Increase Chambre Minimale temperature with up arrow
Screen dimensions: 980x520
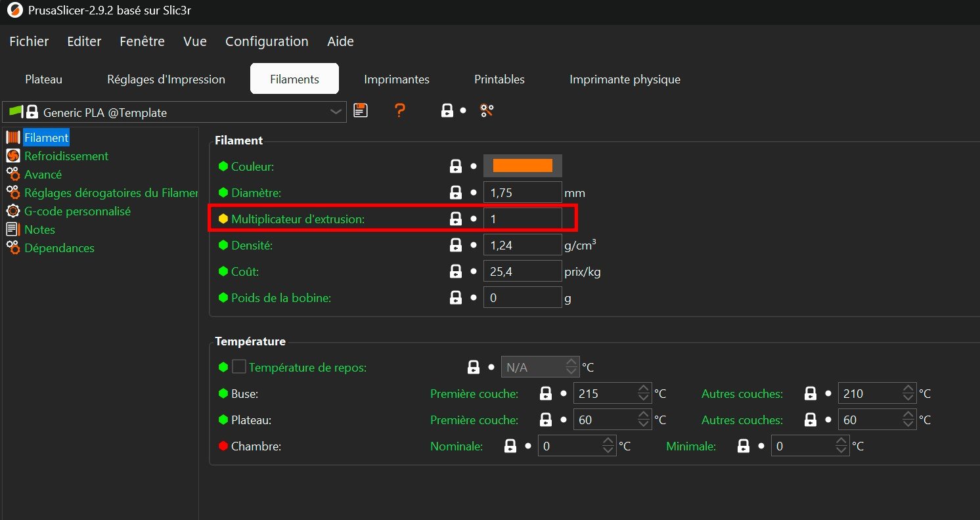(x=841, y=442)
